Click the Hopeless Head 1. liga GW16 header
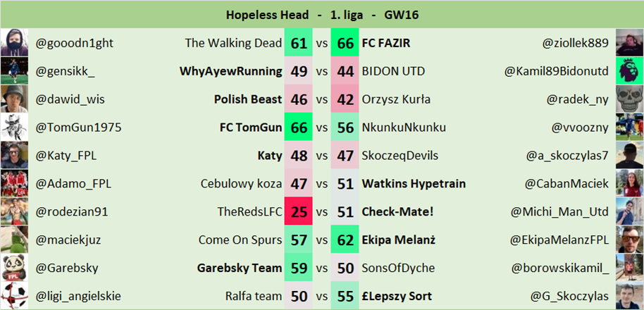The image size is (644, 310). (322, 15)
